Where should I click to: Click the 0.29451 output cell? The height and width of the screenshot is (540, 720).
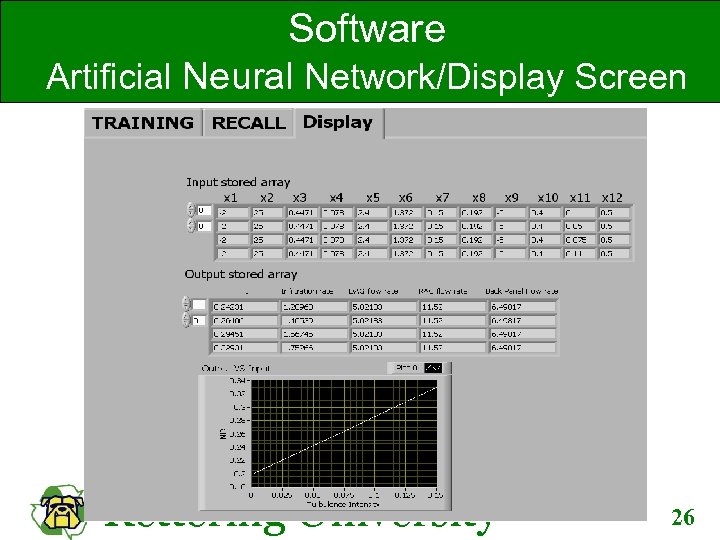(x=244, y=334)
